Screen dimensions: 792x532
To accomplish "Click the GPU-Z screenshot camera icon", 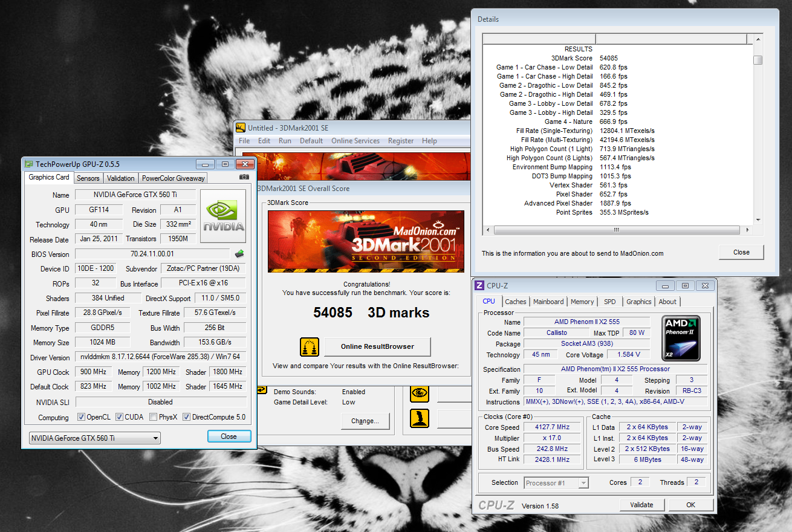I will pos(244,177).
